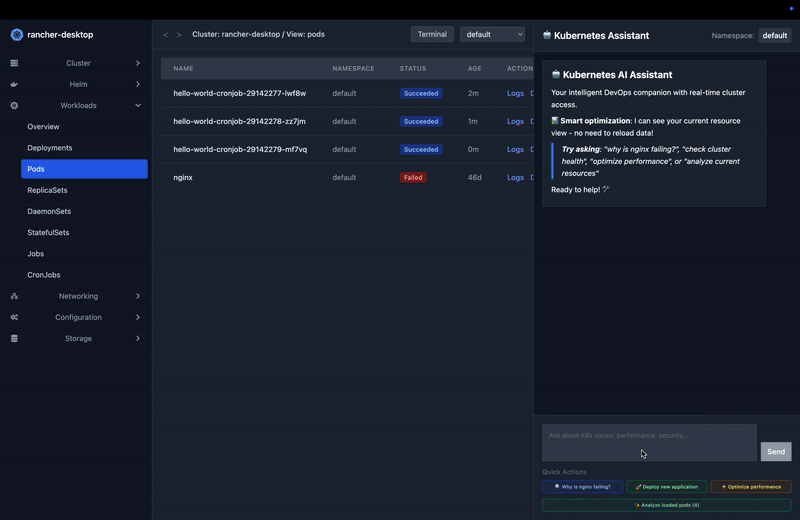This screenshot has width=800, height=520.
Task: Click the Failed status badge for nginx
Action: 413,178
